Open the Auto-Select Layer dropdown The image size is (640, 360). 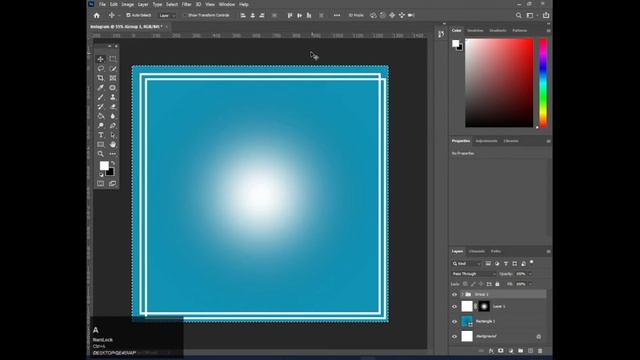[167, 16]
